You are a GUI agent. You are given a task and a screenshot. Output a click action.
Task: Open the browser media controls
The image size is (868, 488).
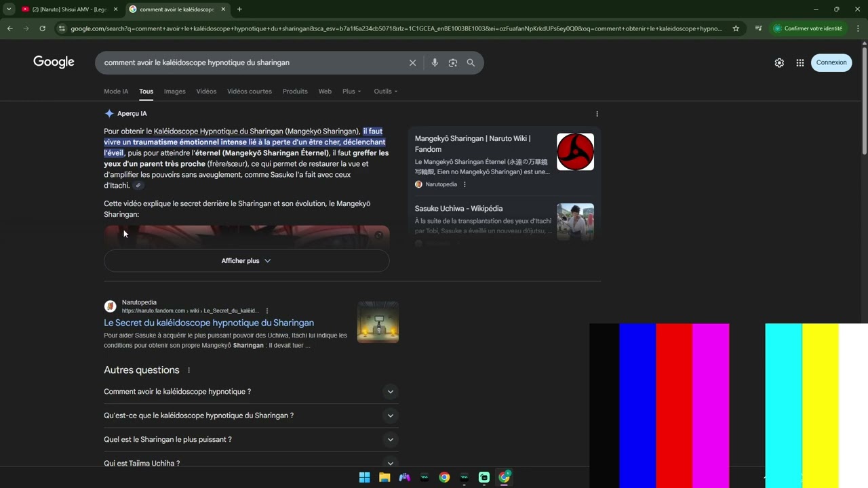click(x=758, y=28)
